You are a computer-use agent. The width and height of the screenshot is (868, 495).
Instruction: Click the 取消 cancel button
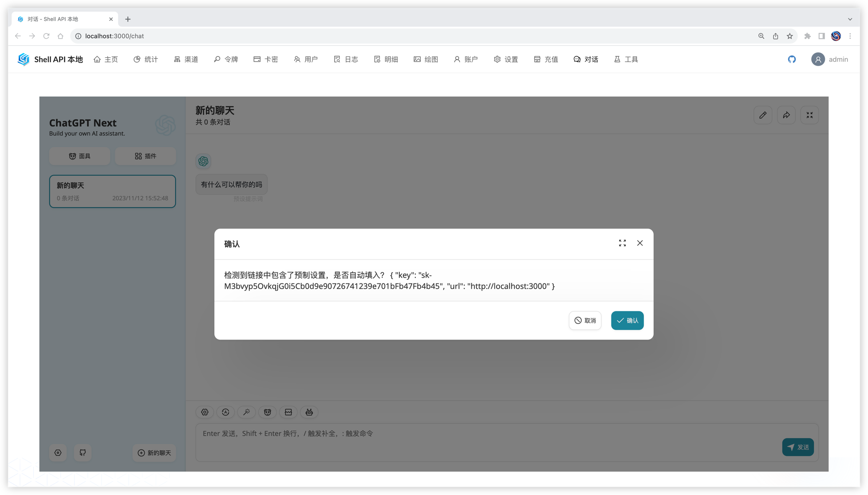[585, 320]
